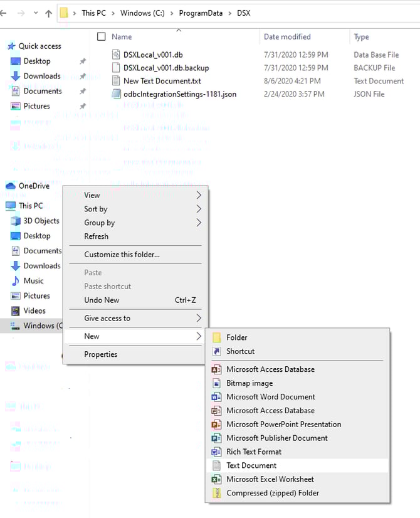The image size is (420, 518).
Task: Open the Give access to submenu
Action: point(135,318)
